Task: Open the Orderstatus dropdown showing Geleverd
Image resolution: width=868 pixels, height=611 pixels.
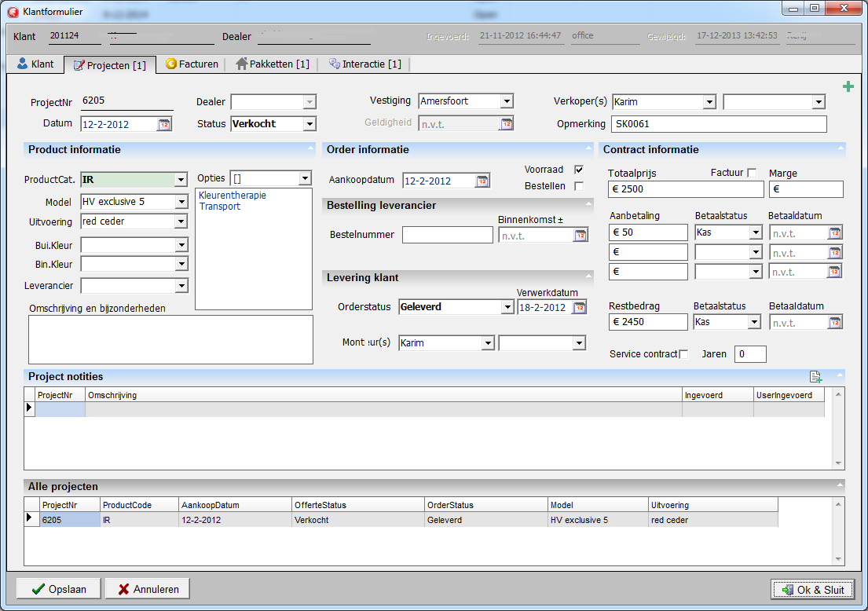Action: point(507,308)
